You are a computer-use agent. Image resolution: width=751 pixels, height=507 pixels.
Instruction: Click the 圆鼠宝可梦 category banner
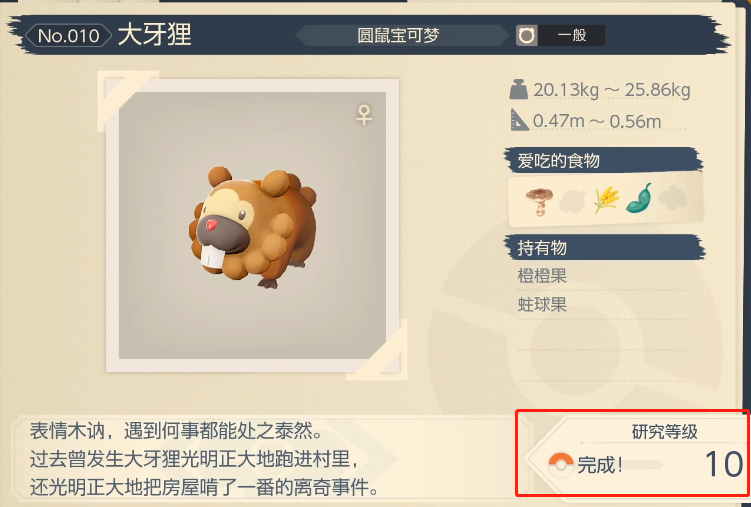pos(398,35)
